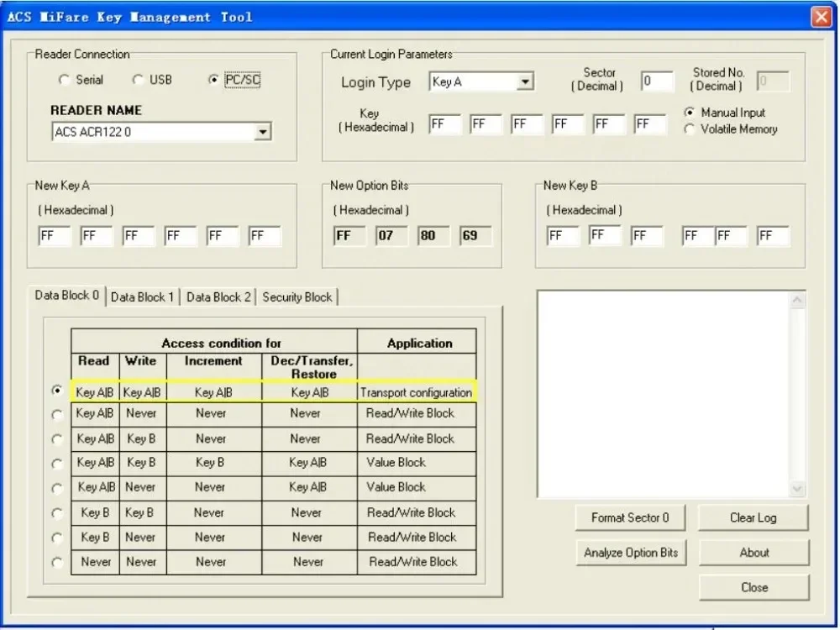Run Analyze Option Bits
The image size is (840, 630).
click(x=630, y=553)
